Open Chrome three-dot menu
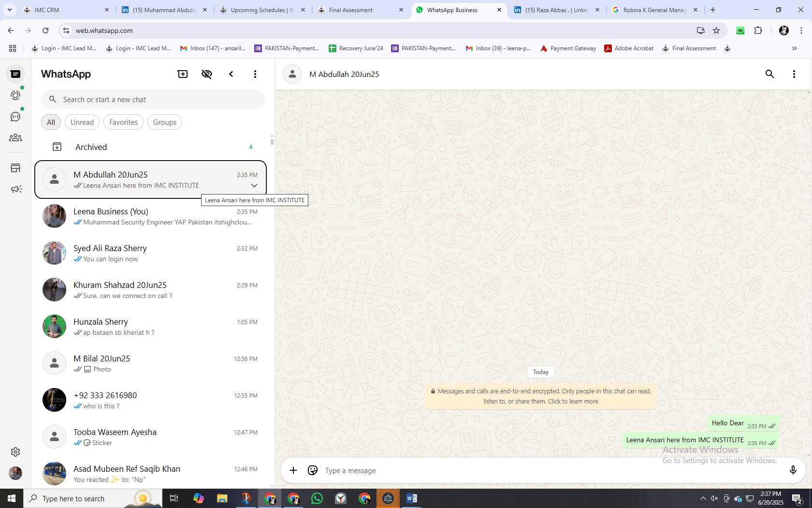Screen dimensions: 812x508 (x=801, y=30)
